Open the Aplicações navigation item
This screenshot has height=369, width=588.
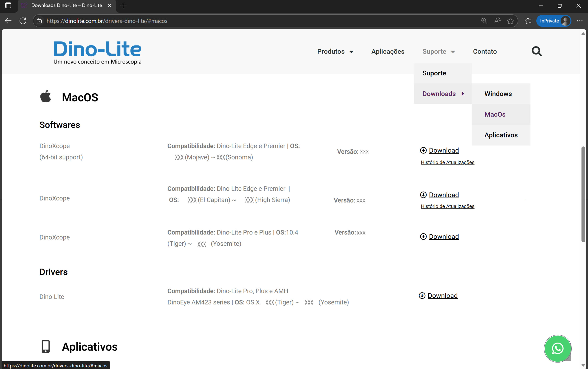(x=388, y=51)
